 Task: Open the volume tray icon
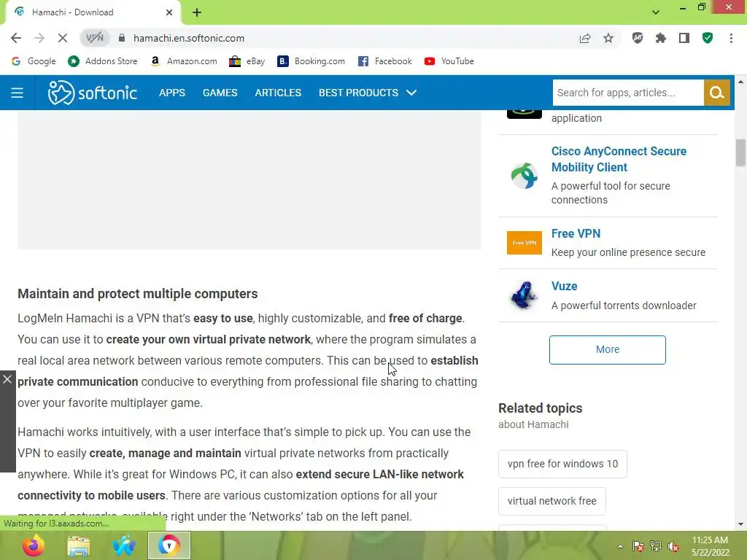tap(673, 547)
